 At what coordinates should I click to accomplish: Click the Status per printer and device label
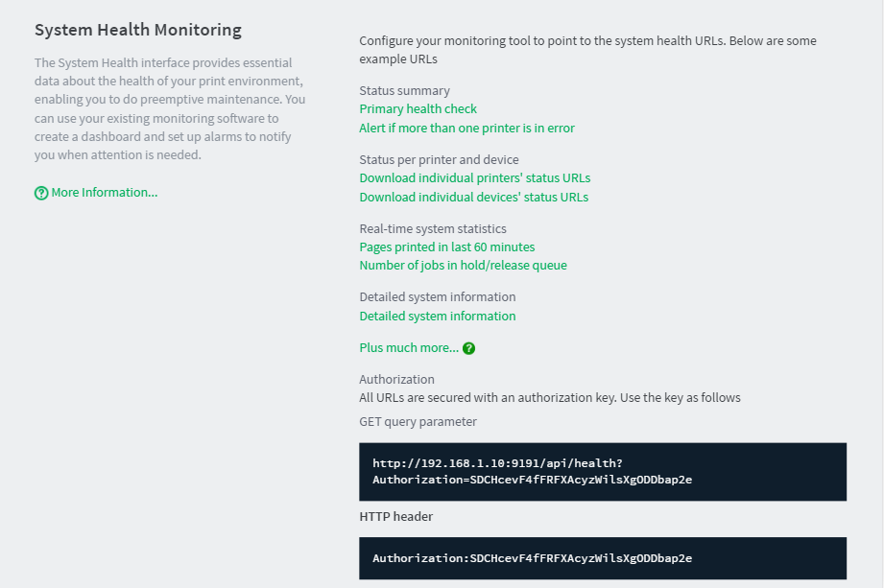pyautogui.click(x=439, y=160)
